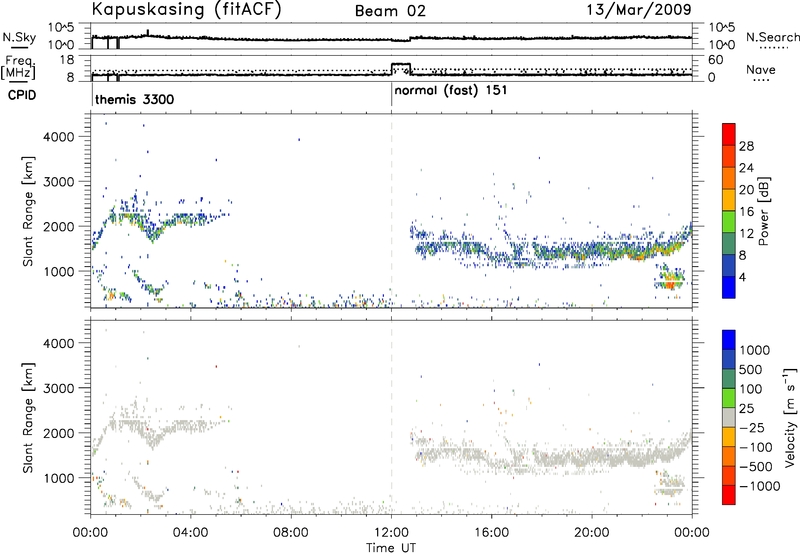Click the 'Freq. [MHz]' axis label
Screen dimensions: 800x554
click(x=19, y=68)
